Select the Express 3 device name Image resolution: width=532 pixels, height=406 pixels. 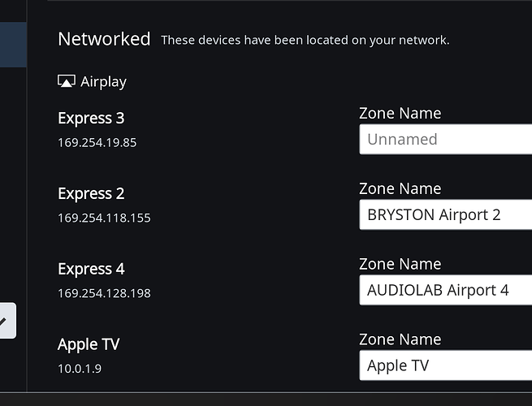click(91, 118)
